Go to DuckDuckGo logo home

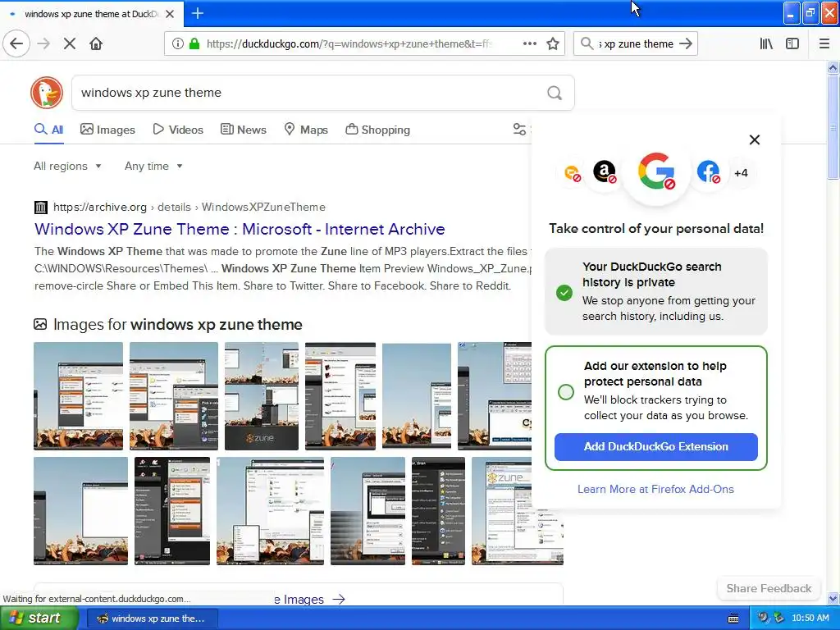pyautogui.click(x=47, y=92)
